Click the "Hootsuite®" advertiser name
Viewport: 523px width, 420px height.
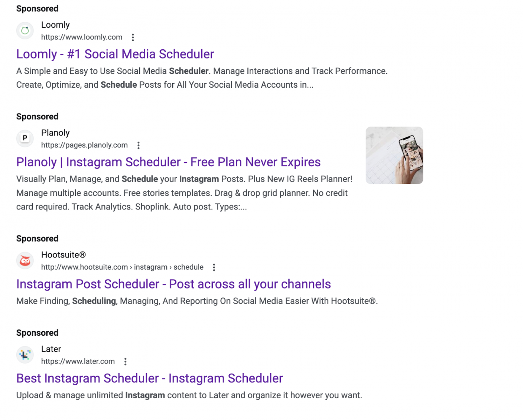[63, 254]
